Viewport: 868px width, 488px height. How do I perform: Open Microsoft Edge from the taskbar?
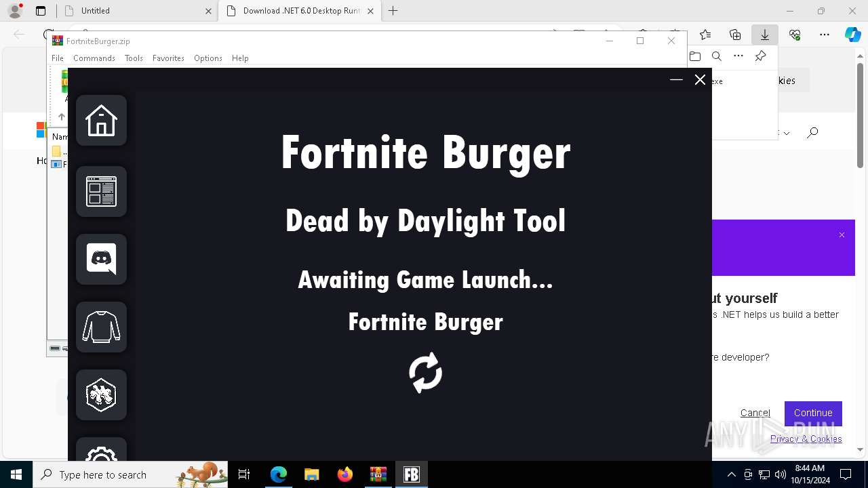coord(279,474)
